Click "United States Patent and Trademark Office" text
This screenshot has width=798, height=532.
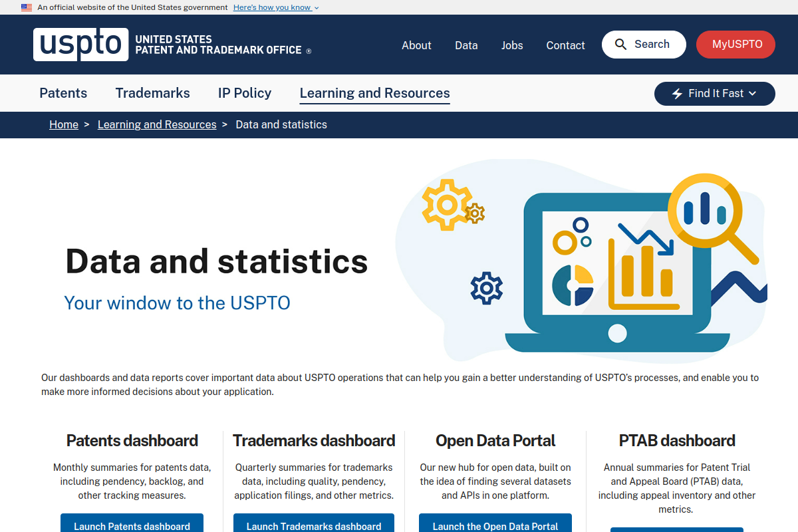219,45
